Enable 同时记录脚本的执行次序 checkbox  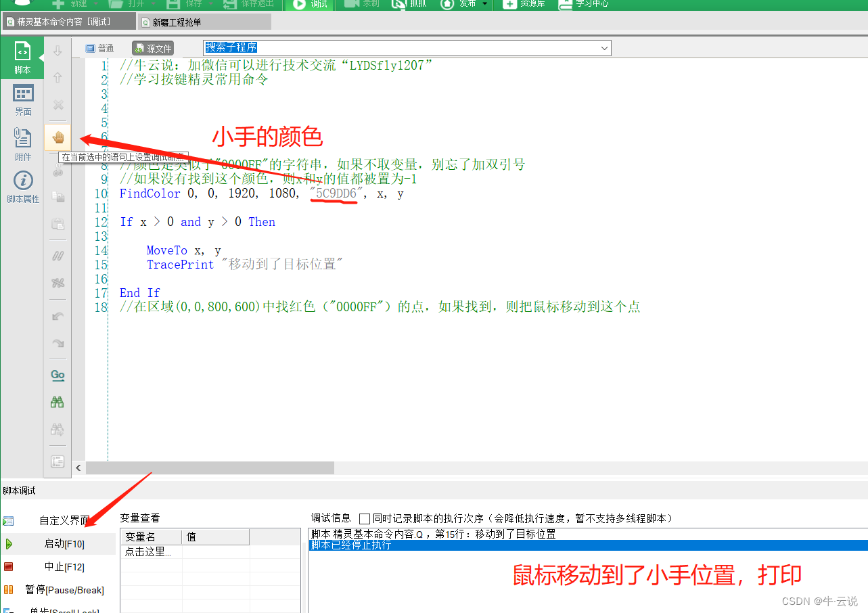tap(365, 519)
